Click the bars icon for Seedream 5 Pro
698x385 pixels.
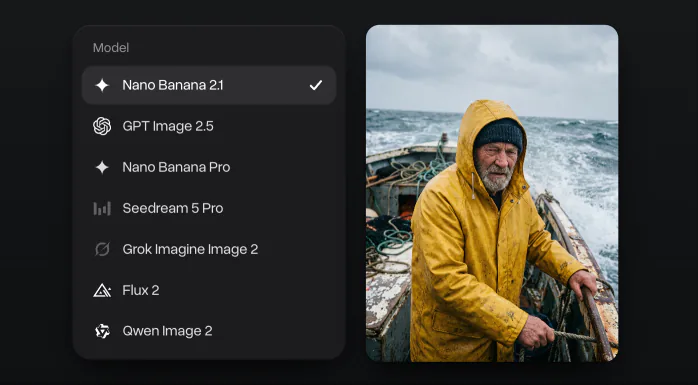coord(102,208)
